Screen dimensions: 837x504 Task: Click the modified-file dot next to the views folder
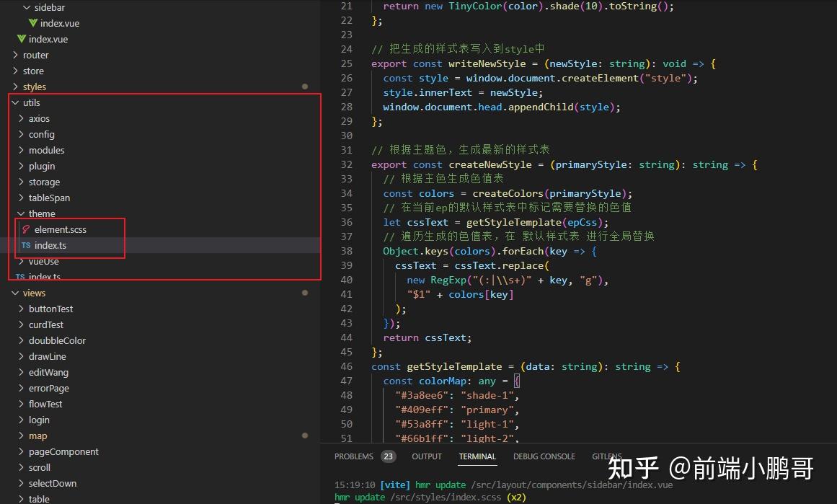pyautogui.click(x=306, y=292)
